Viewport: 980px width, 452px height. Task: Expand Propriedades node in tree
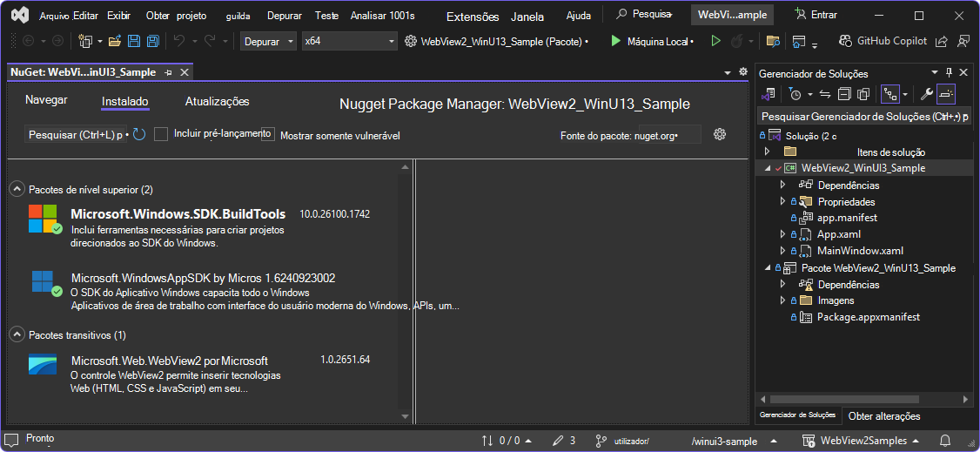pos(782,201)
